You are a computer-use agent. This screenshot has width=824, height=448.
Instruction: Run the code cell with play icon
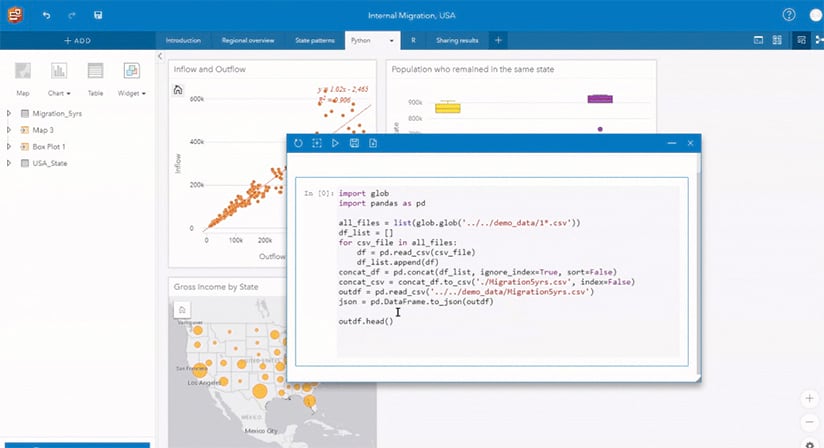(x=335, y=143)
